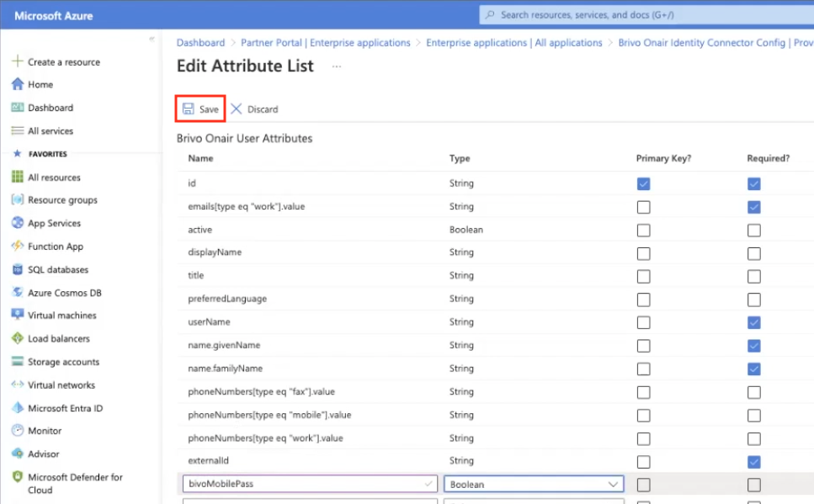Click the Monitor gauge icon
The image size is (814, 504).
[x=18, y=430]
